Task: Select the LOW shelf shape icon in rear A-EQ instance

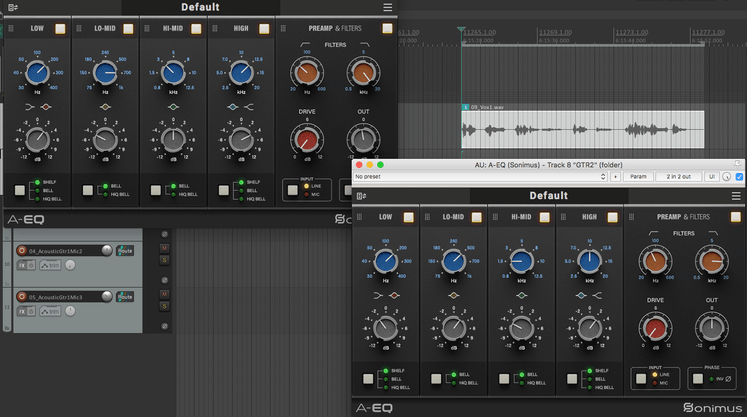Action: coord(30,107)
